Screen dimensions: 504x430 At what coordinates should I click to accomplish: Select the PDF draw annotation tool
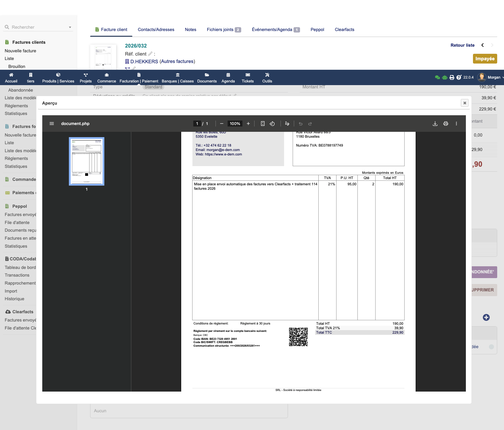coord(287,124)
